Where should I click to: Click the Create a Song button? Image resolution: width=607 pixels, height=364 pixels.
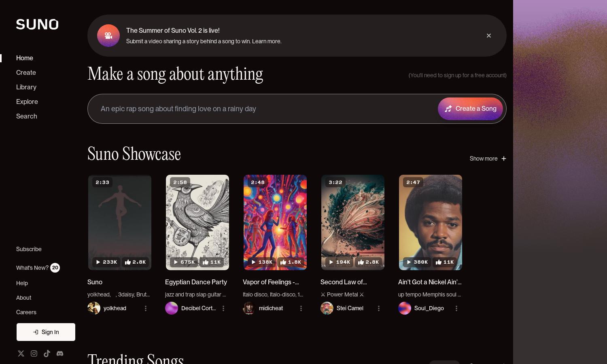click(470, 109)
